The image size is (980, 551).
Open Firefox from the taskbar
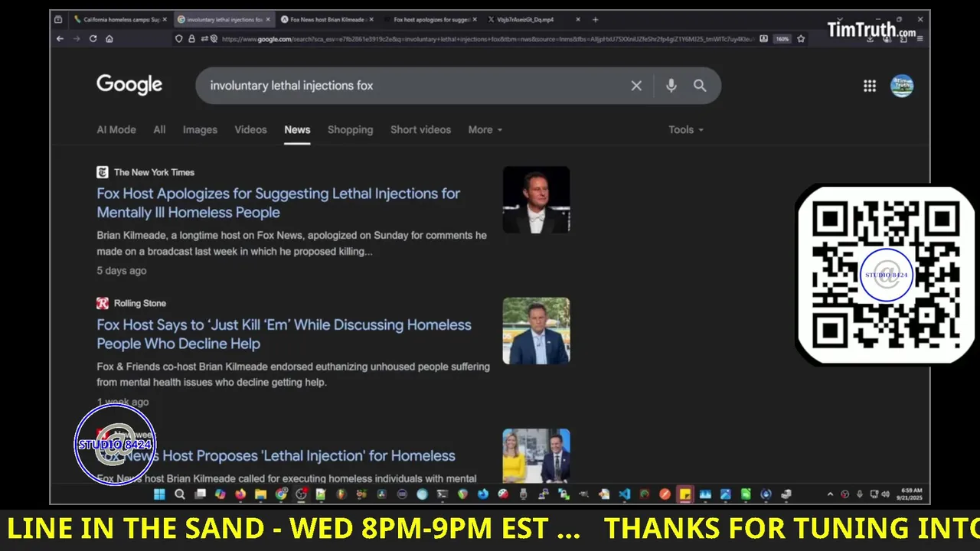click(x=240, y=494)
